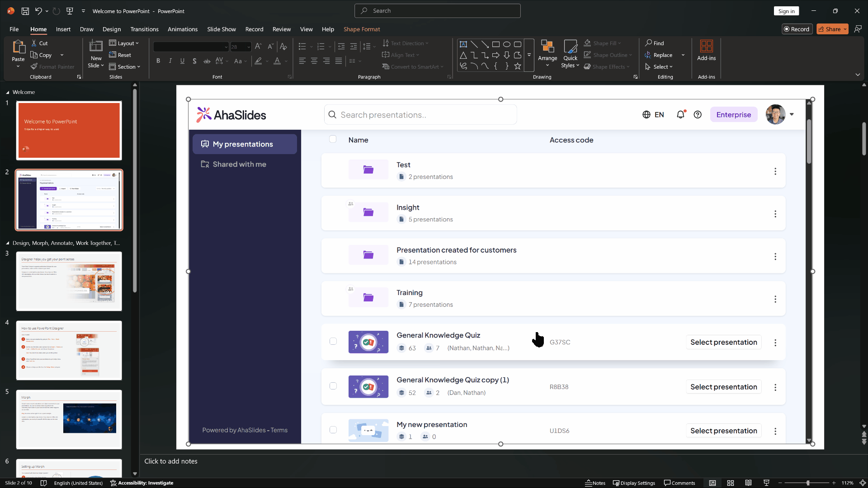Click the Bold formatting icon
This screenshot has height=488, width=868.
(x=158, y=61)
